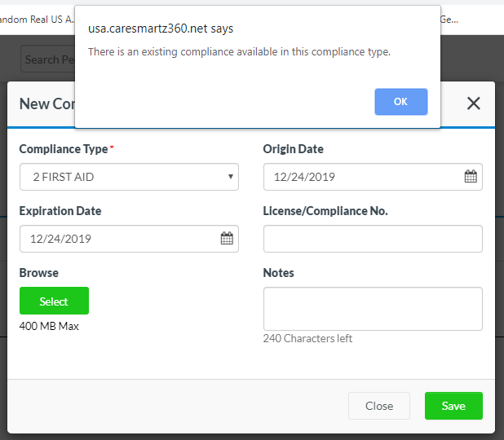This screenshot has width=504, height=440.
Task: Close the New Compliance dialog with X
Action: 473,103
